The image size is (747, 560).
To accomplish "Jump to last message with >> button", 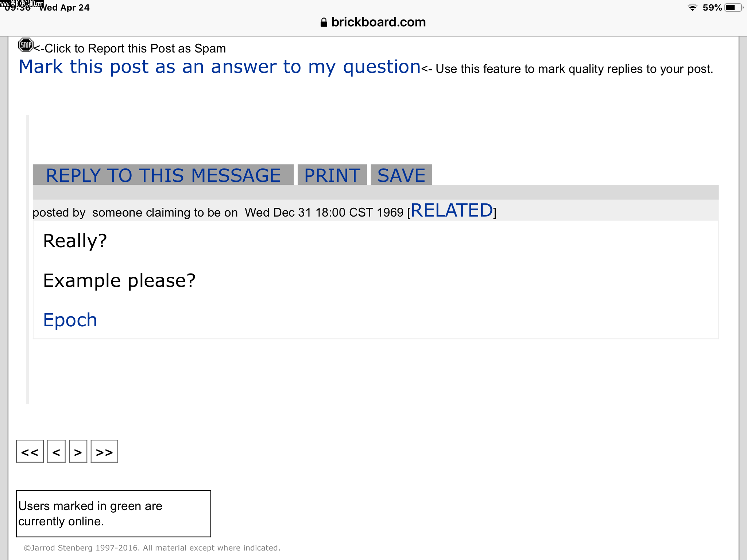I will 104,451.
